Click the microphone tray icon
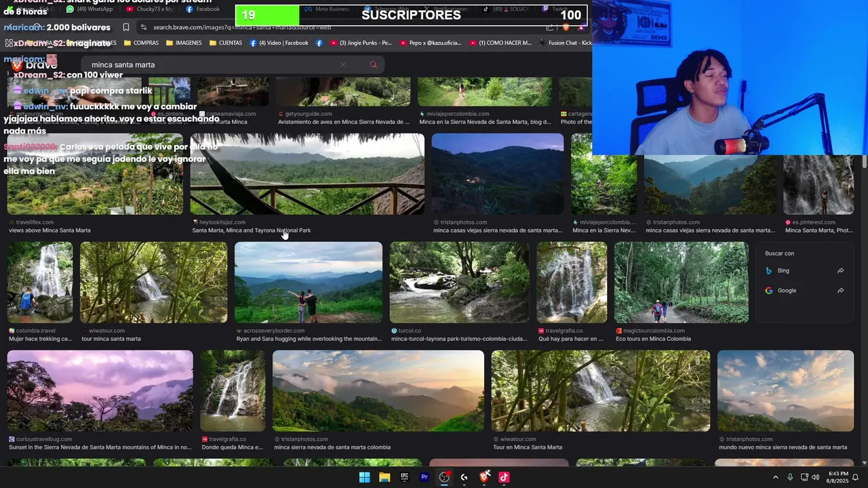Viewport: 868px width, 488px height. (x=790, y=477)
